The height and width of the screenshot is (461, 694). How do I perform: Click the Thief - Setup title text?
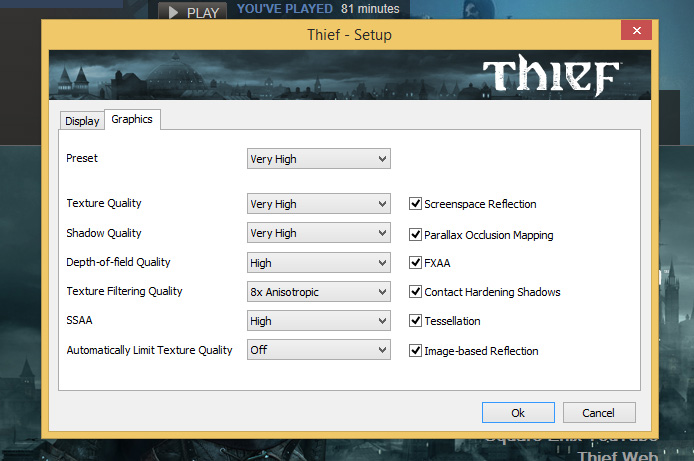point(350,35)
